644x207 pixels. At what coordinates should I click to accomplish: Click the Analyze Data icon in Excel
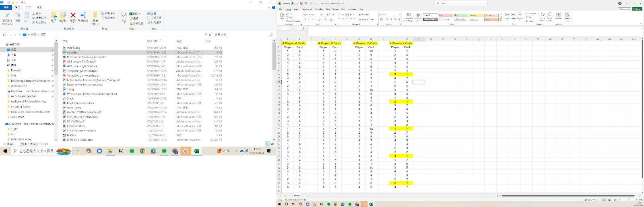[x=567, y=14]
